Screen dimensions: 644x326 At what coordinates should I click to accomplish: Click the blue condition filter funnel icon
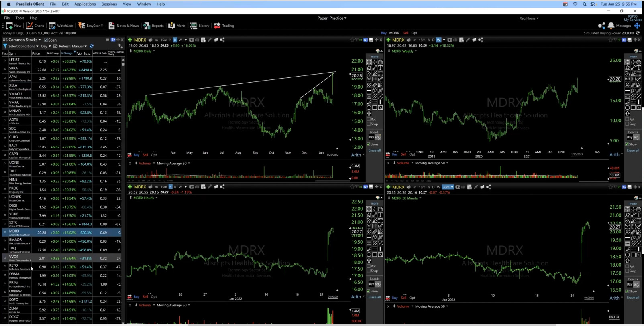tap(5, 46)
